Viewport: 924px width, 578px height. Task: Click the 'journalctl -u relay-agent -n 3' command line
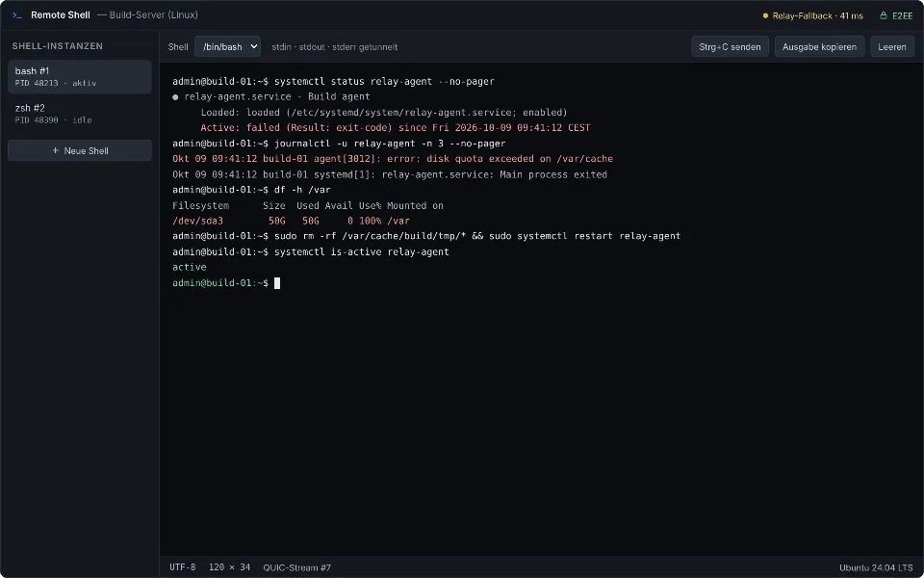click(x=339, y=144)
